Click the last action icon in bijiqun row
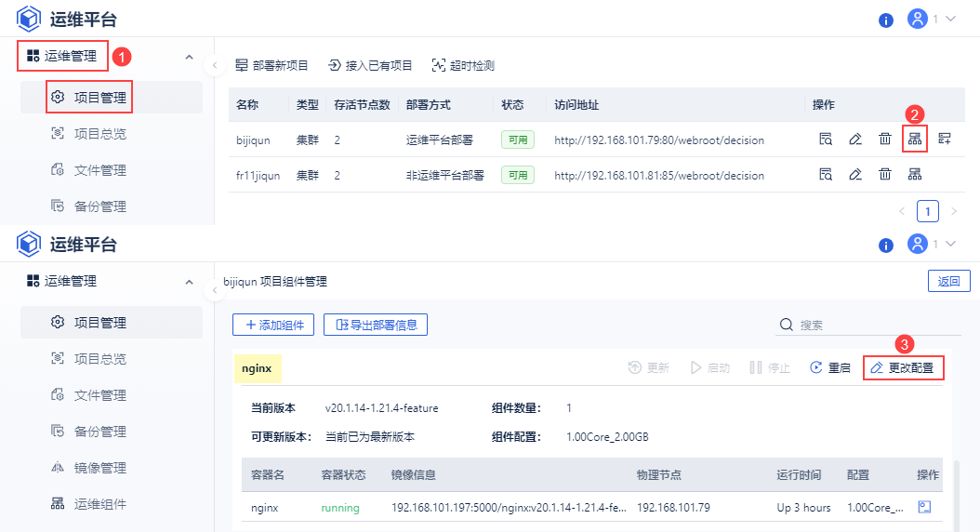The image size is (980, 532). click(x=945, y=139)
